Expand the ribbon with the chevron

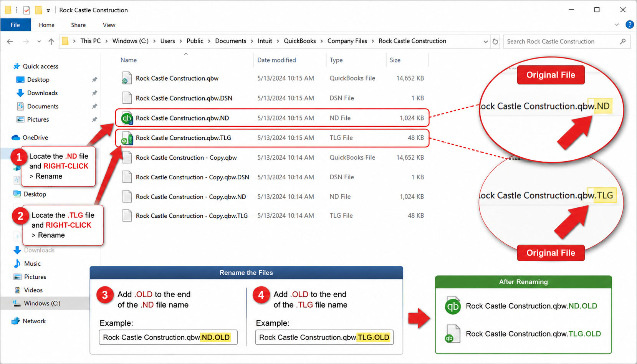click(617, 25)
